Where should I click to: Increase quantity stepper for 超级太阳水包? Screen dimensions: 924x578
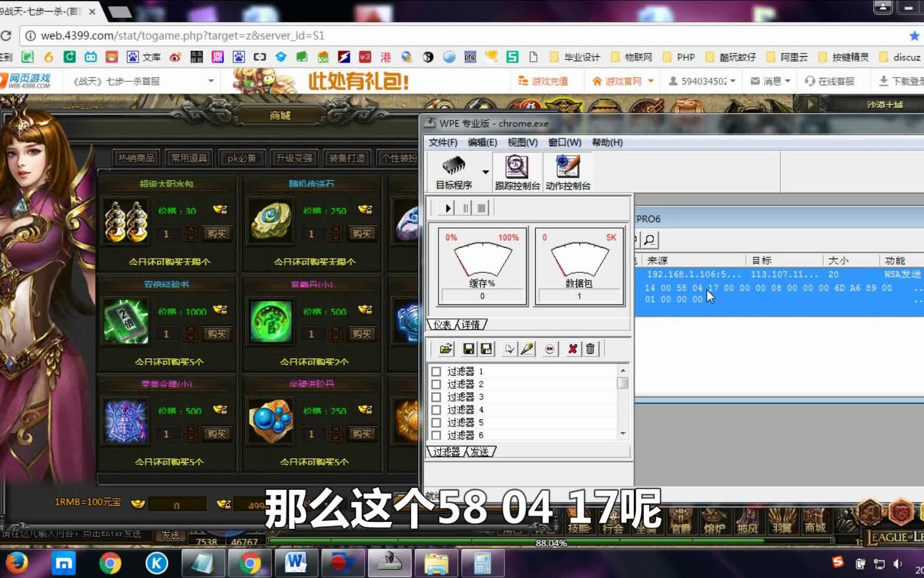click(x=191, y=231)
